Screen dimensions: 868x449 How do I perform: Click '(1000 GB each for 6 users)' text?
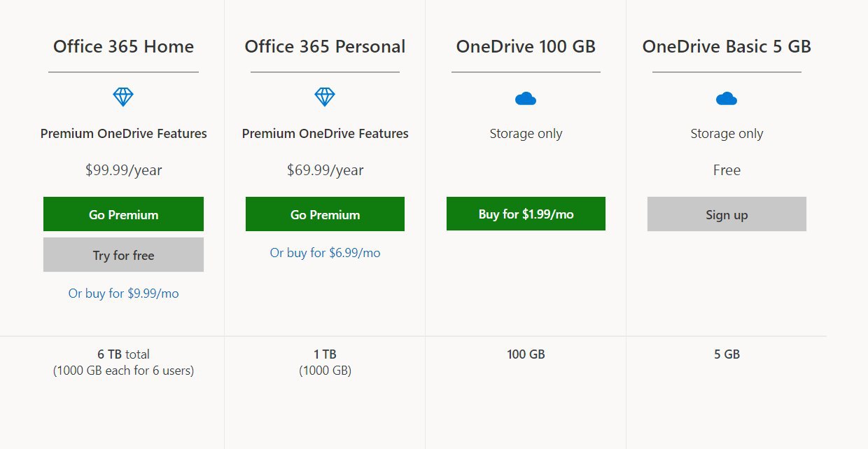[123, 371]
